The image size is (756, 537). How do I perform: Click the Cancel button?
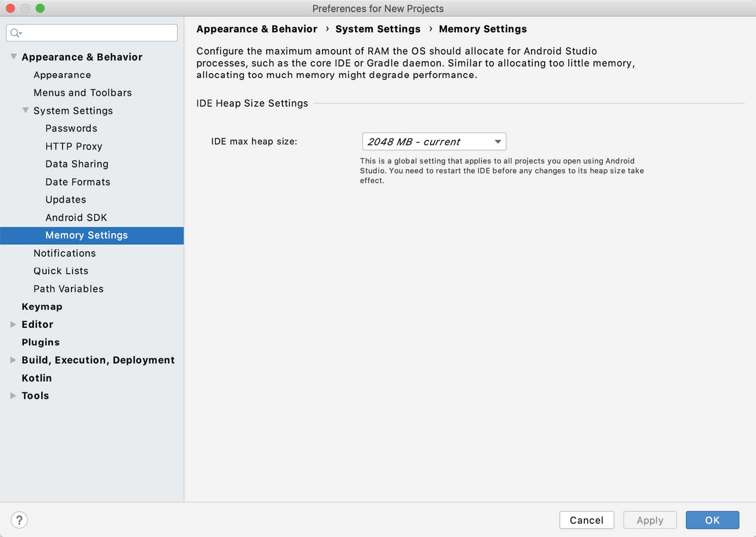(x=587, y=520)
